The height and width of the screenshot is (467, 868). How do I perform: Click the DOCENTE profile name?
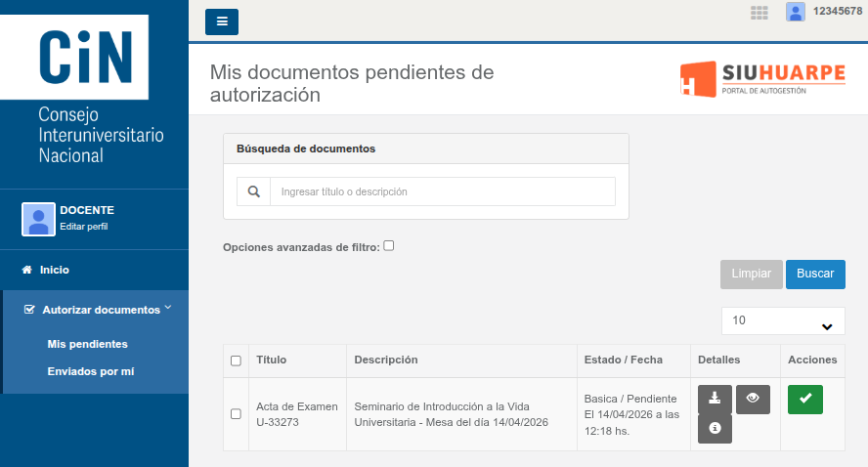[87, 210]
